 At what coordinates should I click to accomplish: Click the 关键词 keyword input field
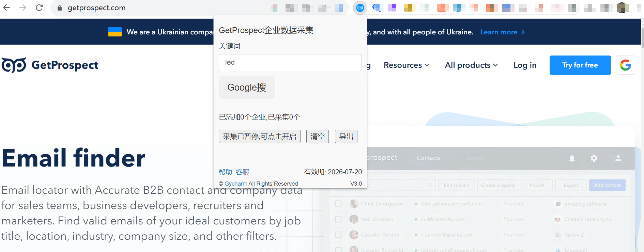290,62
